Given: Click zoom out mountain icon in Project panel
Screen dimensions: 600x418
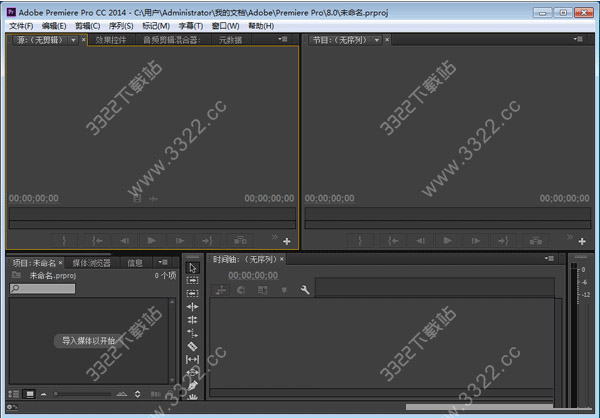Looking at the screenshot, I should 44,394.
